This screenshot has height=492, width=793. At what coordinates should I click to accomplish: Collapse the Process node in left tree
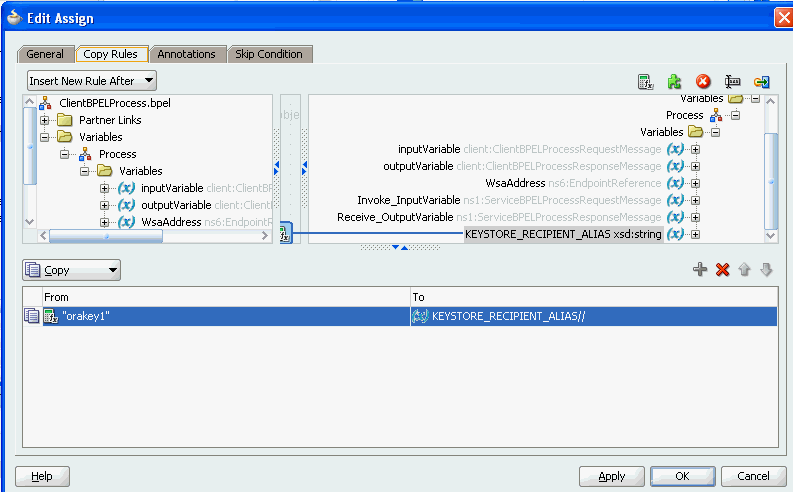click(x=64, y=154)
